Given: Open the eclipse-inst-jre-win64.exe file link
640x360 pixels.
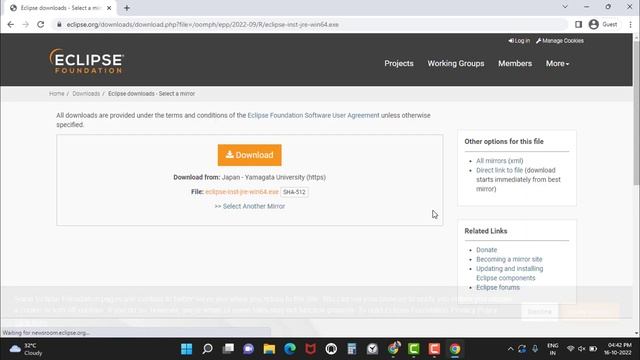Looking at the screenshot, I should [x=242, y=192].
